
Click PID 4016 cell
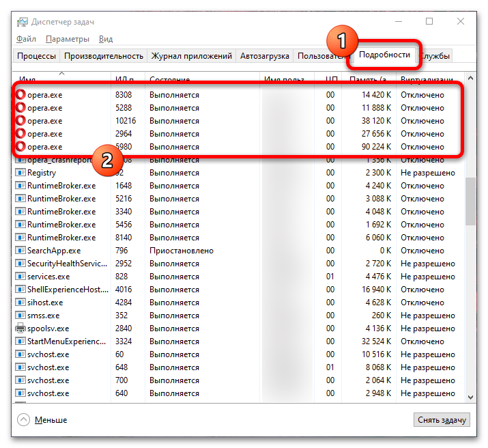(x=124, y=290)
